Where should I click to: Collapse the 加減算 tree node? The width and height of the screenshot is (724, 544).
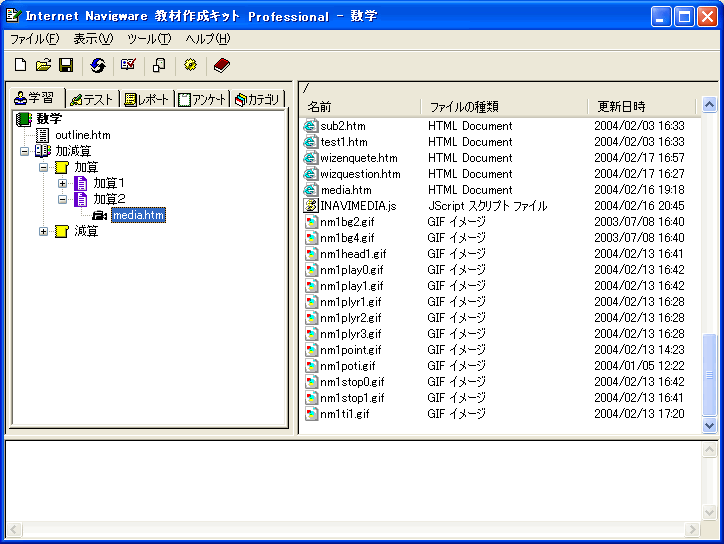click(x=24, y=151)
